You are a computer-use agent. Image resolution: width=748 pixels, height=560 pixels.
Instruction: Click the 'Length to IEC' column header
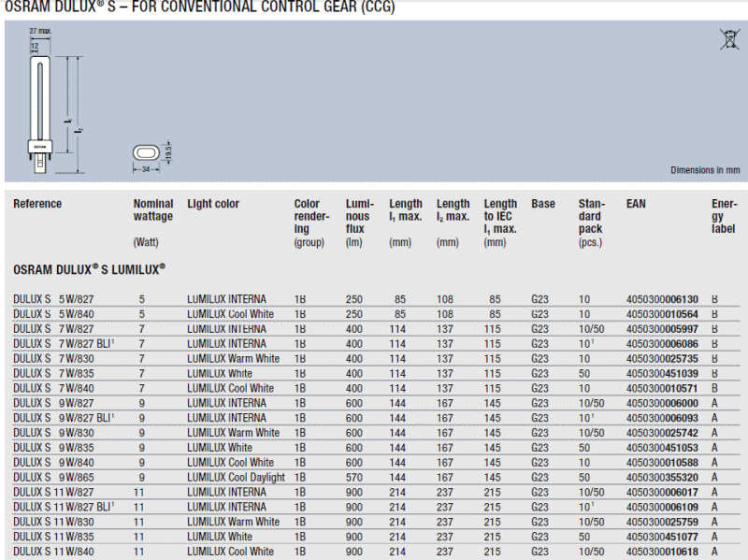500,216
